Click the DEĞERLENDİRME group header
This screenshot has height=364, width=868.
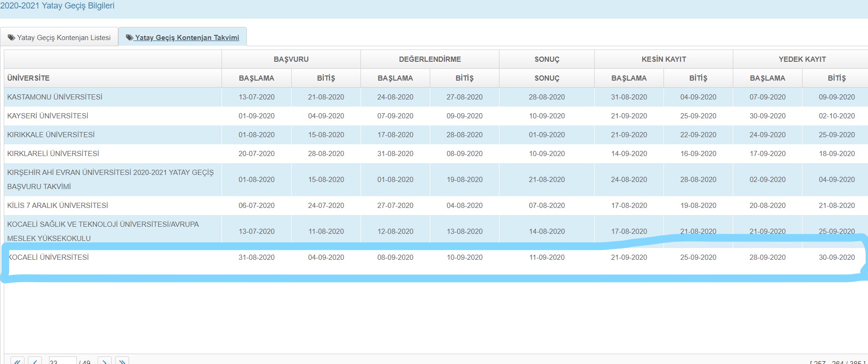pyautogui.click(x=430, y=59)
